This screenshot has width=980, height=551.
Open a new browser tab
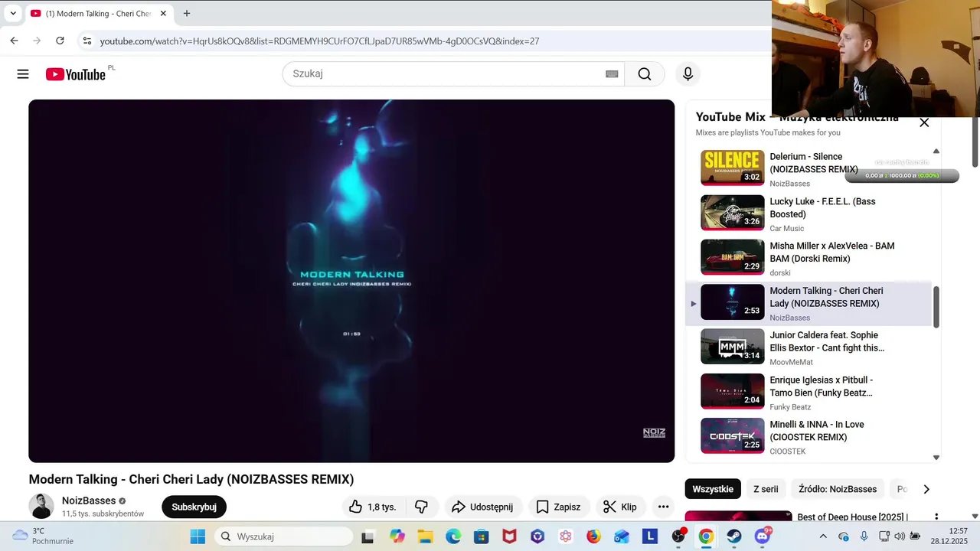pyautogui.click(x=187, y=13)
